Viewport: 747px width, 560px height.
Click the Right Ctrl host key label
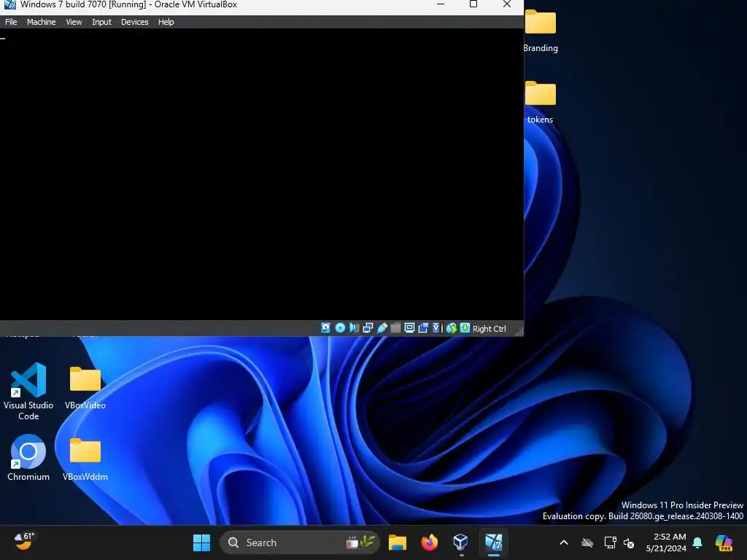coord(489,329)
